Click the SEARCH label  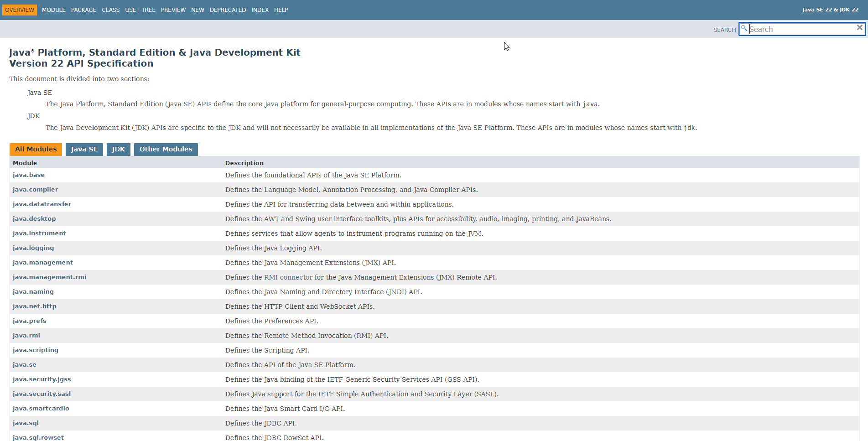pyautogui.click(x=725, y=30)
